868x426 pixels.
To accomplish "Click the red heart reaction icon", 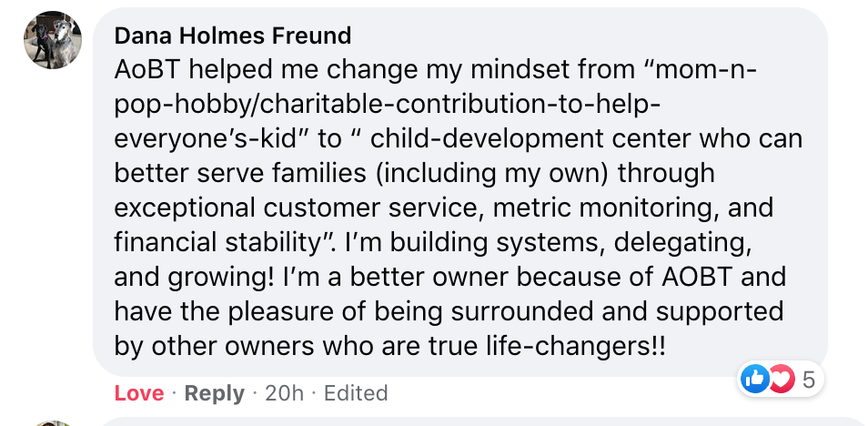I will click(782, 380).
